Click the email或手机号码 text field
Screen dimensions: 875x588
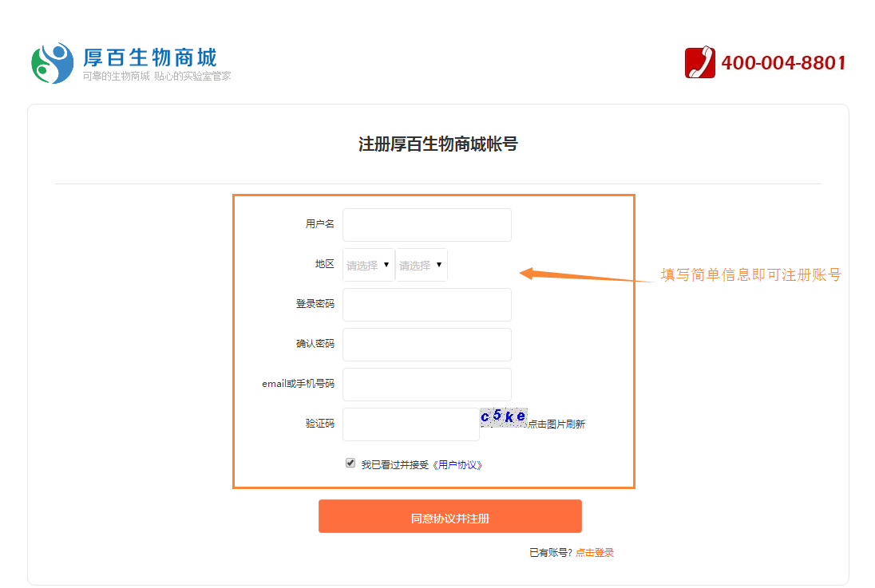(427, 385)
